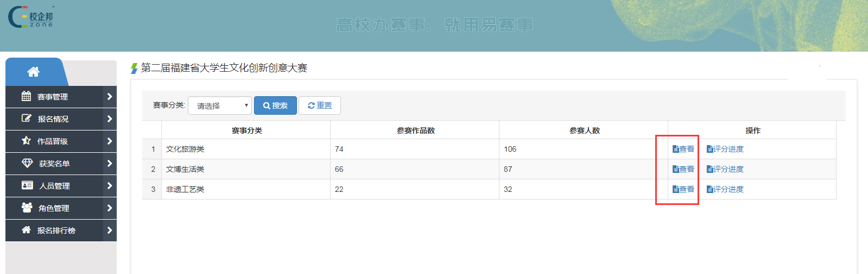Select the 文化旅游类 category cell

[246, 149]
